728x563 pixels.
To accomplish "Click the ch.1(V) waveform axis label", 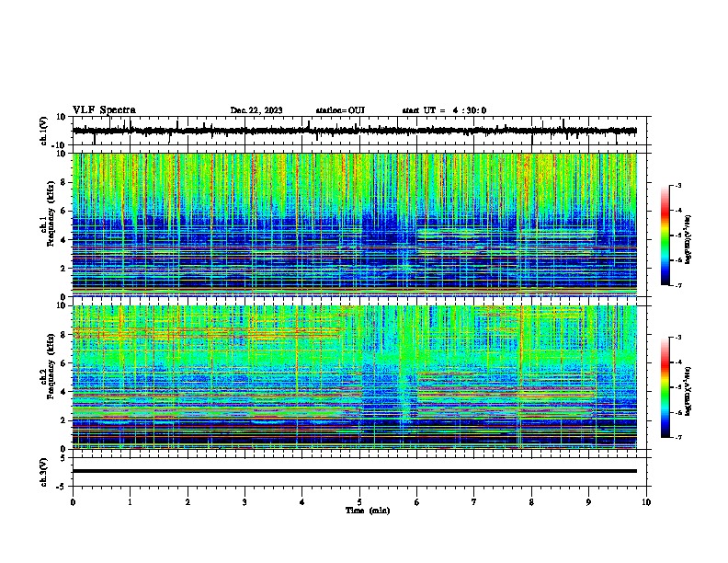I will pos(44,131).
